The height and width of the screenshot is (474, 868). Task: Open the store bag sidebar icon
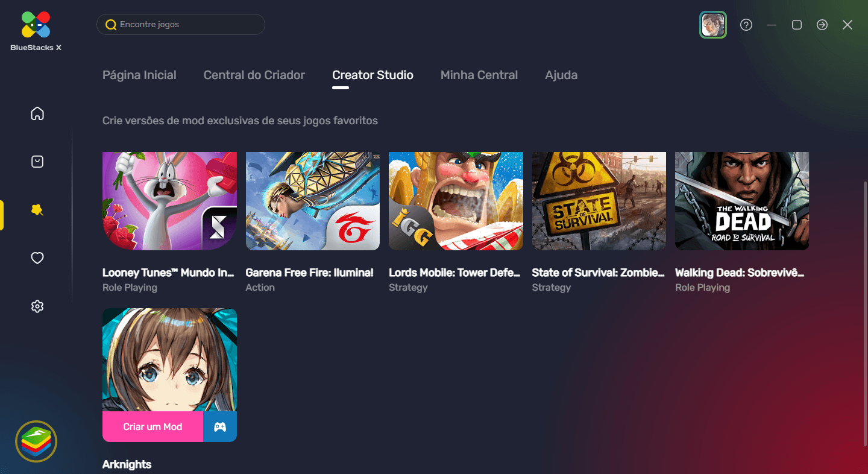coord(37,162)
